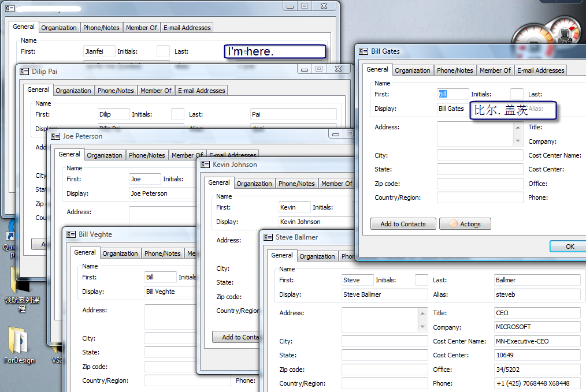Switch to Organization tab in Bill Veghte window
586x392 pixels.
[x=120, y=253]
